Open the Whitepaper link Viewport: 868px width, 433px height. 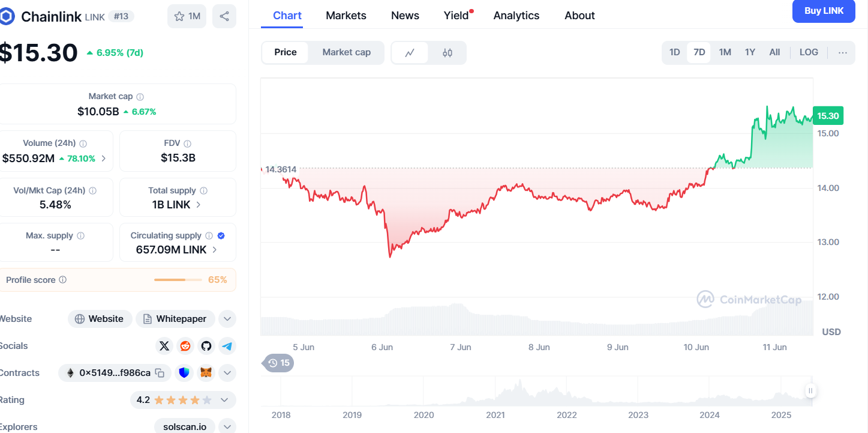point(175,319)
